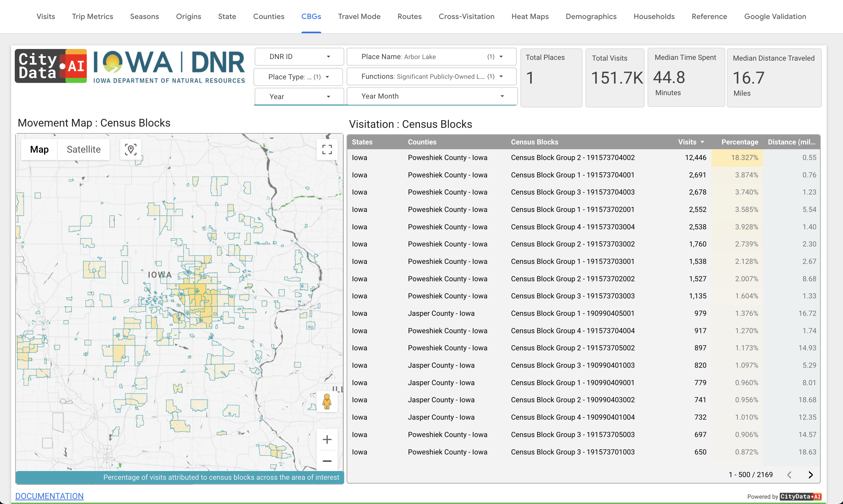843x504 pixels.
Task: Switch to Heat Maps tab
Action: coord(530,16)
